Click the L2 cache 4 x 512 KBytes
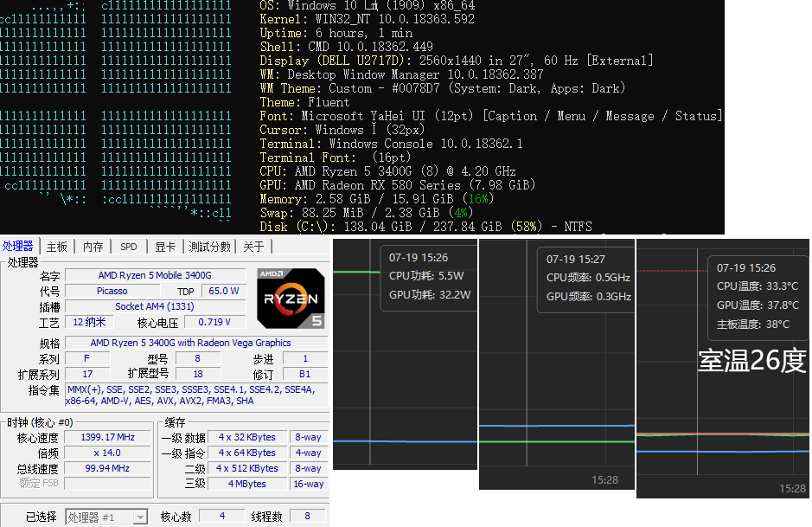 (x=247, y=468)
